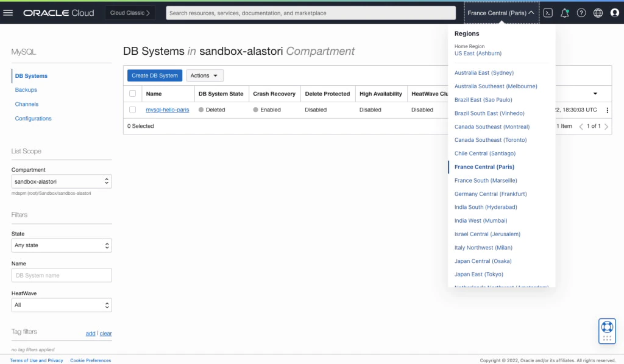Viewport: 624px width, 364px height.
Task: Click add tag filter link
Action: (x=90, y=334)
